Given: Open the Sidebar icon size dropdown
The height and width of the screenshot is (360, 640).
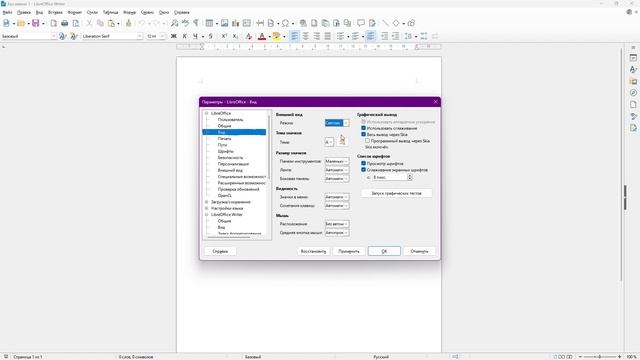Looking at the screenshot, I should click(337, 178).
